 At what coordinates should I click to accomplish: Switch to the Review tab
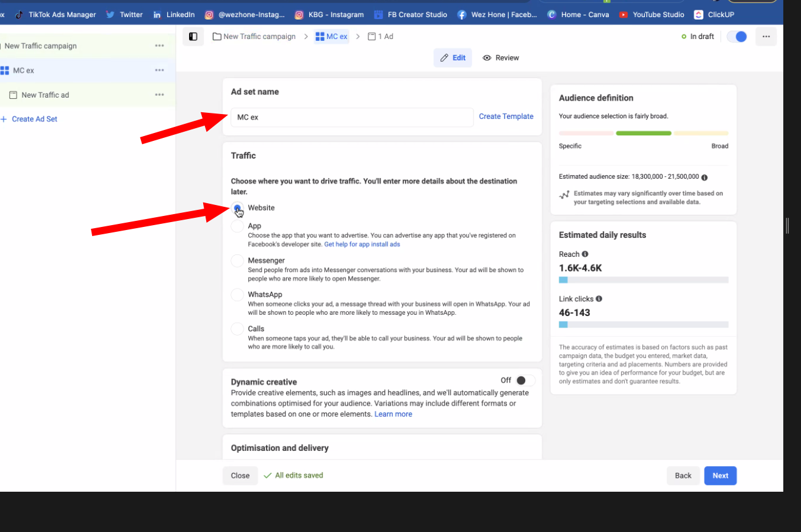[501, 58]
